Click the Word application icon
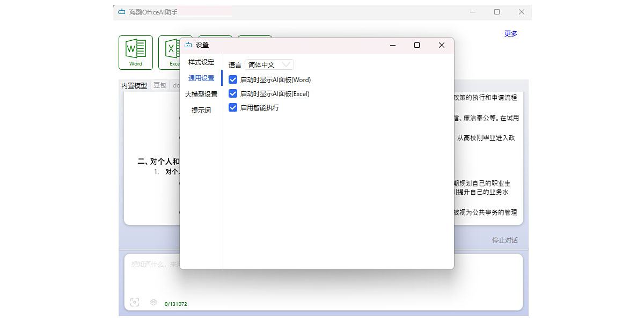644x322 pixels. pos(136,52)
